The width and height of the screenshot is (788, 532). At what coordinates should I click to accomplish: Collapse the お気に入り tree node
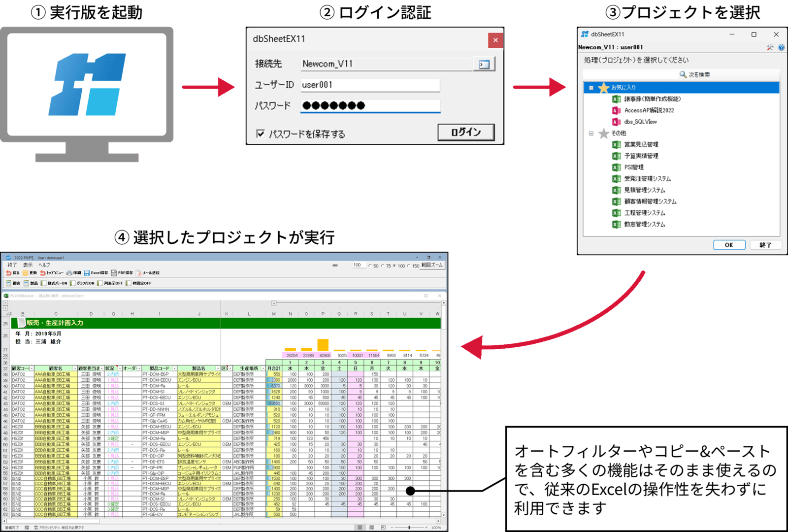pos(591,88)
